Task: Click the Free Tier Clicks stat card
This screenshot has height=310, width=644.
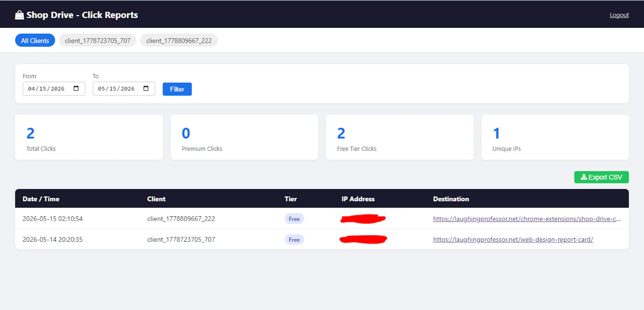Action: (400, 137)
